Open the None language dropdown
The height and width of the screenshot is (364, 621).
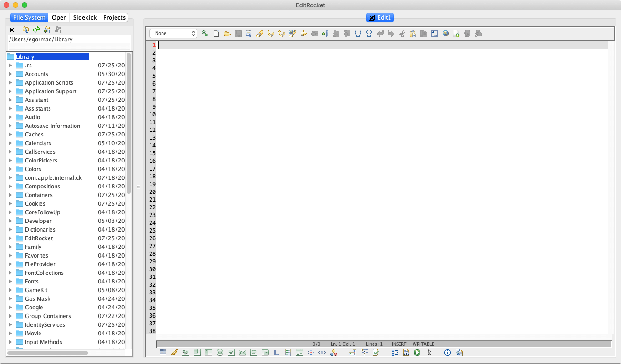click(x=173, y=34)
